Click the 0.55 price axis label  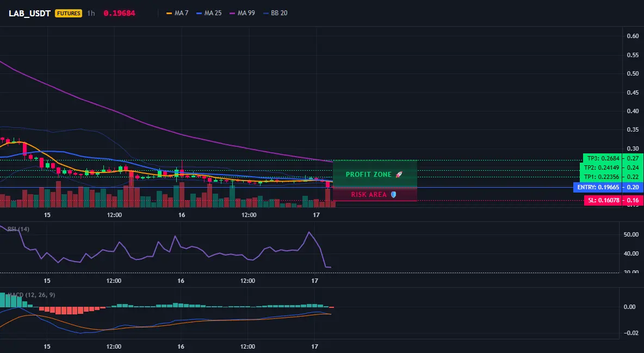(x=633, y=55)
